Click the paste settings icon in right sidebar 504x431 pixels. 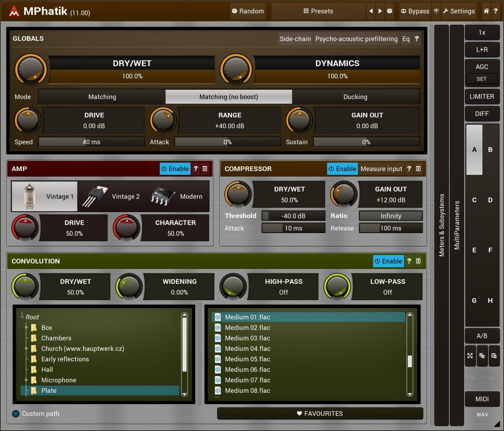click(x=494, y=356)
